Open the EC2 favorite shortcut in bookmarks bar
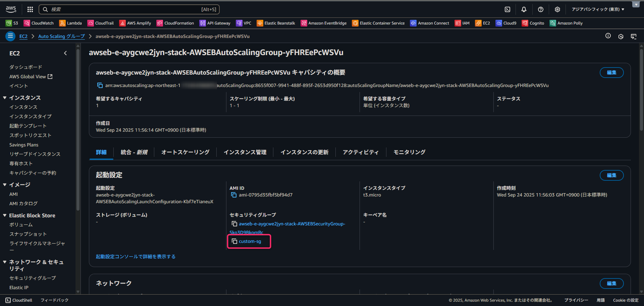The width and height of the screenshot is (644, 306). (x=483, y=23)
